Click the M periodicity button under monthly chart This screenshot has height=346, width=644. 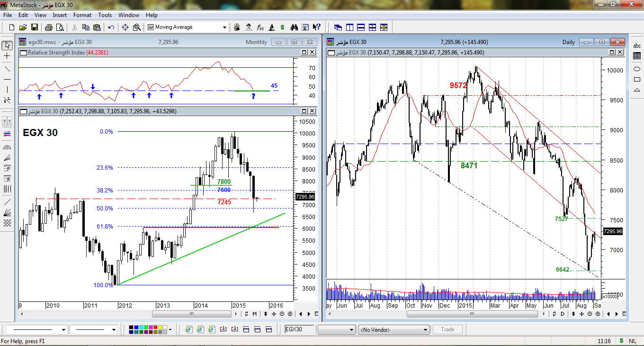[x=254, y=314]
